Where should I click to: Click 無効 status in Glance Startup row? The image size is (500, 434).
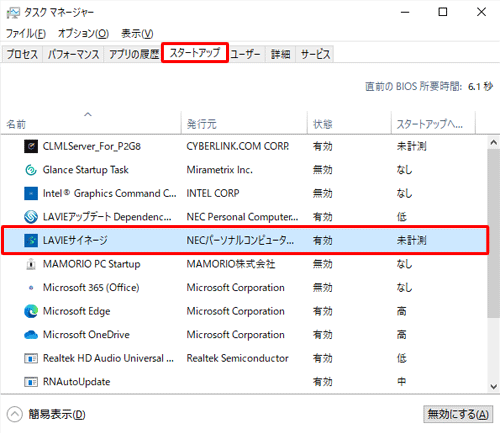322,170
